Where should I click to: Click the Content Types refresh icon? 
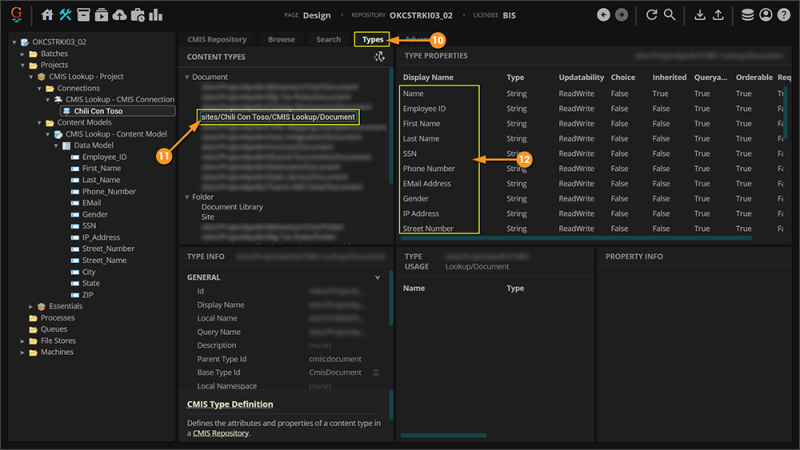click(x=379, y=57)
